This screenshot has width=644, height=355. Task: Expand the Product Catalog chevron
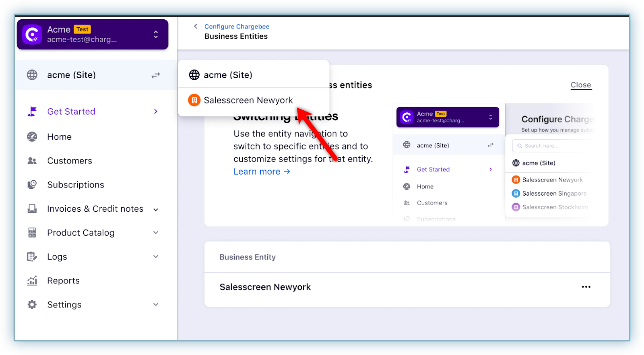click(156, 233)
